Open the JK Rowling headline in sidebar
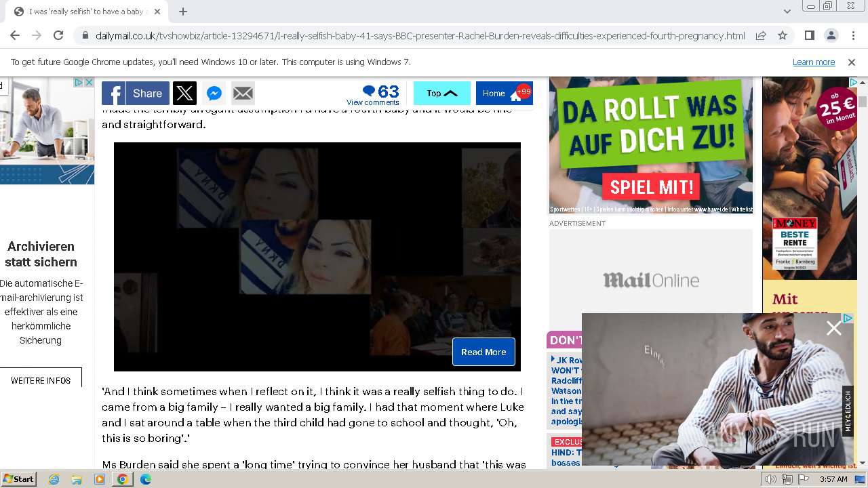This screenshot has width=868, height=488. coord(566,391)
